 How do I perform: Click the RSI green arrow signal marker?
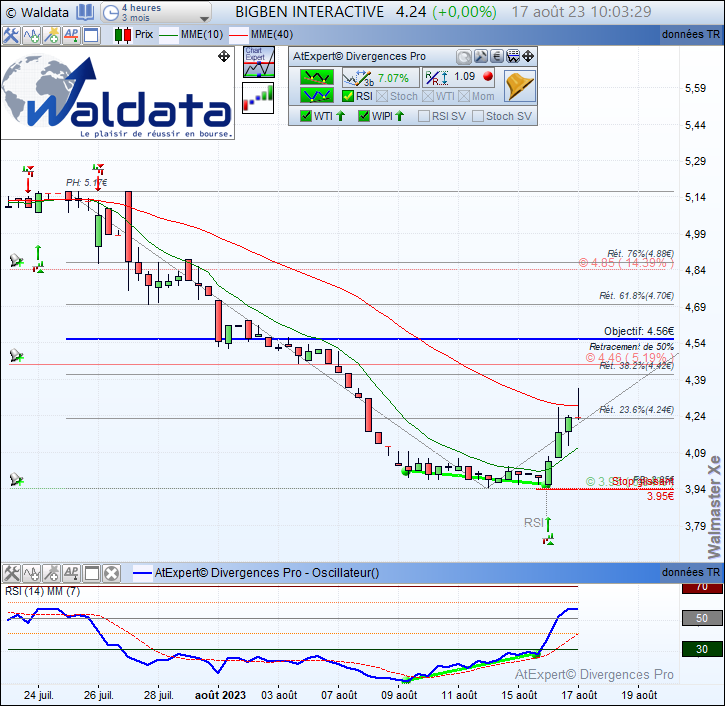[548, 531]
